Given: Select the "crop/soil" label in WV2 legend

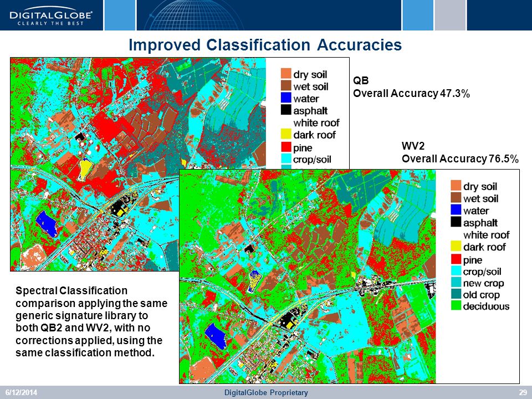Looking at the screenshot, I should click(482, 272).
